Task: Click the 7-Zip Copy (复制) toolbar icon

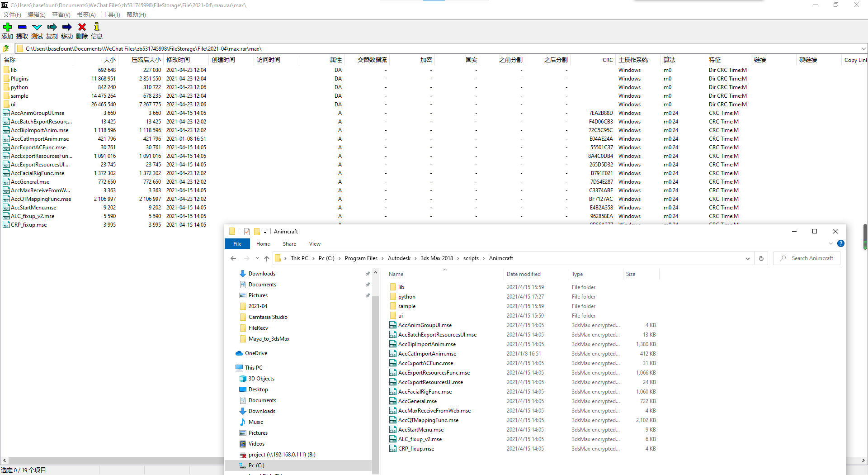Action: point(52,27)
